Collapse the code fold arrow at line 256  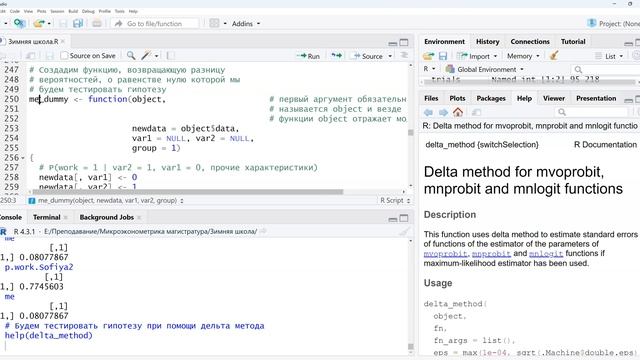[x=23, y=158]
